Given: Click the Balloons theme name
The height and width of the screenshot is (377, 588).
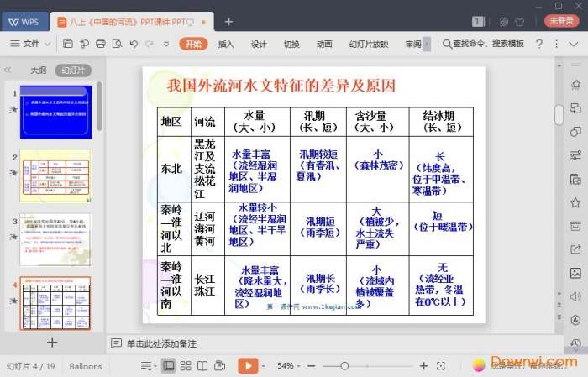Looking at the screenshot, I should [x=86, y=366].
